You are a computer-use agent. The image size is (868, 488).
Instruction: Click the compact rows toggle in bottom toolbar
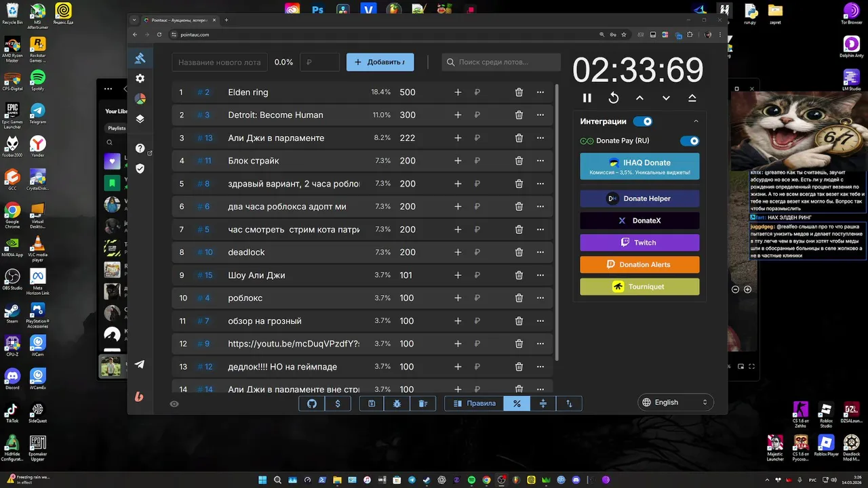(x=543, y=403)
